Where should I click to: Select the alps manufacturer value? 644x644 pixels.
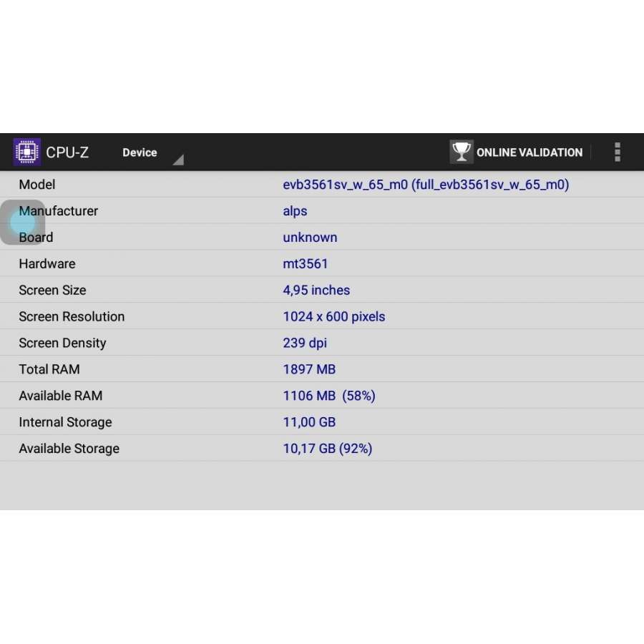[295, 212]
